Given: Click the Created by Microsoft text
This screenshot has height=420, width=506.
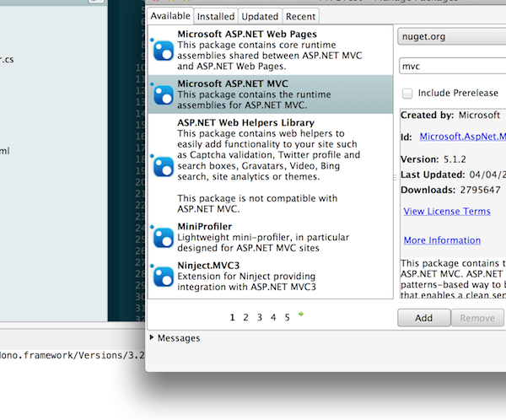Looking at the screenshot, I should tap(450, 116).
